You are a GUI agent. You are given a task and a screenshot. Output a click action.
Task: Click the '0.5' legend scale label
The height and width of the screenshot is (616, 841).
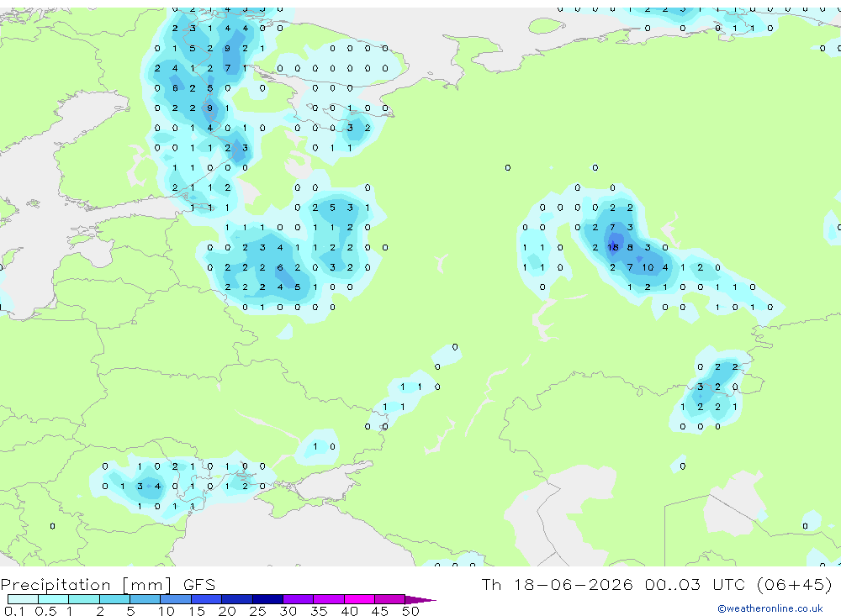click(45, 611)
